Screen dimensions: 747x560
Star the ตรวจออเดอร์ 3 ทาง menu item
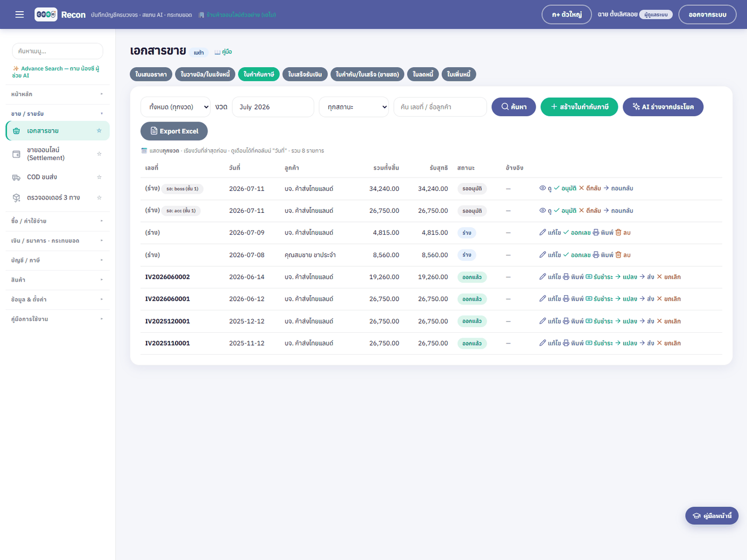(99, 198)
